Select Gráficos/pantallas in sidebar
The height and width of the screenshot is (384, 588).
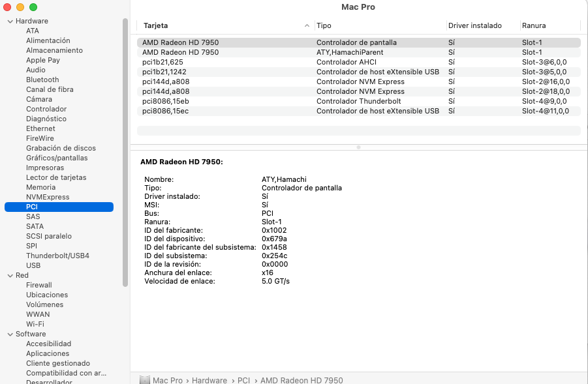tap(57, 158)
